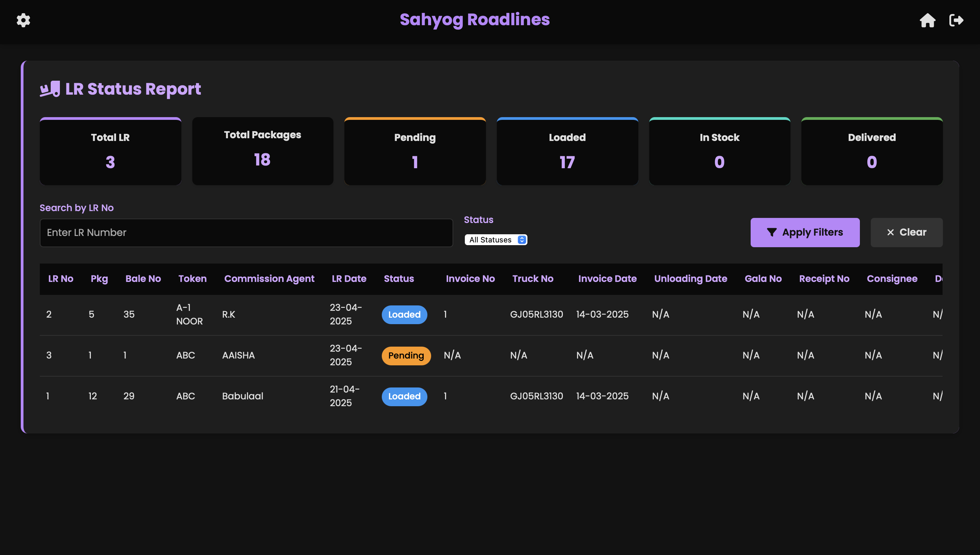Click the Loaded badge in R.K row

405,315
